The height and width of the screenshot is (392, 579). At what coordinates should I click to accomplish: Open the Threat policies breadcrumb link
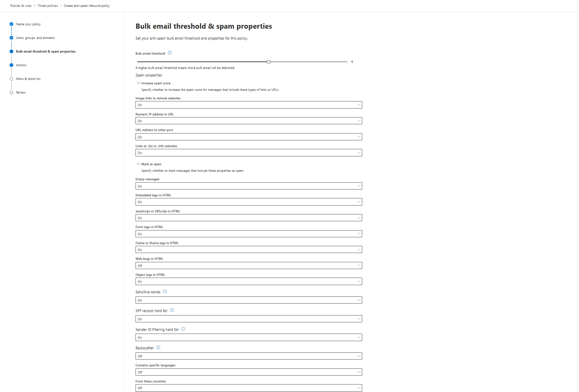[x=47, y=6]
